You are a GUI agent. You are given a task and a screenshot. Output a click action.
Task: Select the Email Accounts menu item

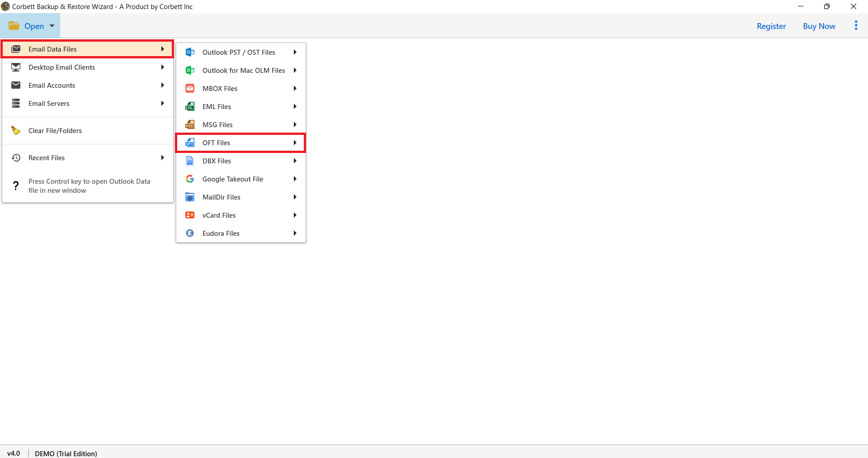tap(88, 85)
